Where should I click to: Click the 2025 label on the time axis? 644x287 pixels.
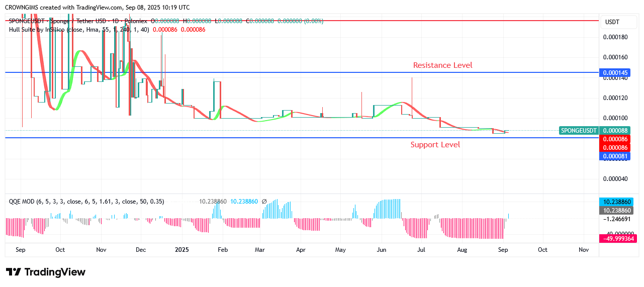[181, 249]
